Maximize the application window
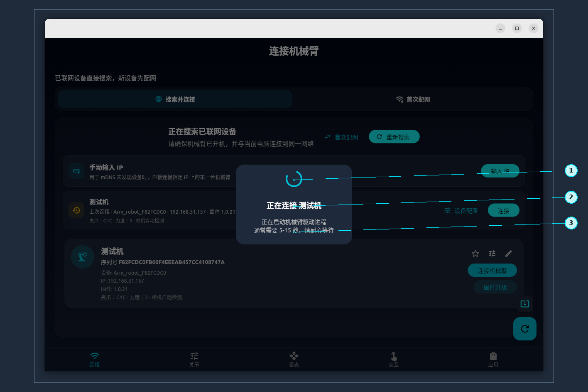Image resolution: width=588 pixels, height=392 pixels. click(517, 28)
